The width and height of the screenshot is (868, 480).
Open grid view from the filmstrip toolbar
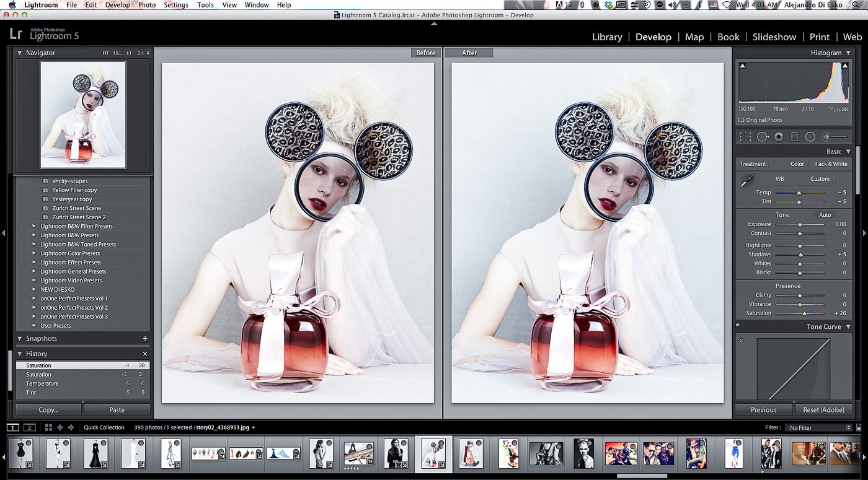pos(48,427)
